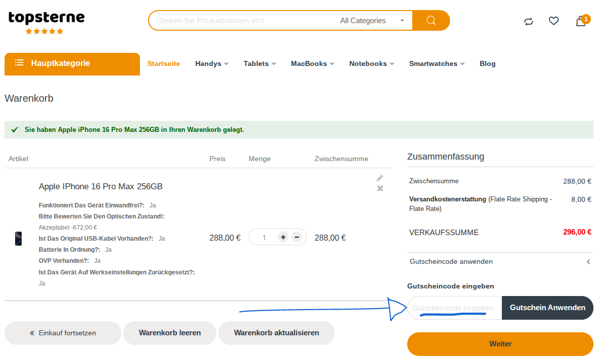Click Einkauf fortsetzen
The width and height of the screenshot is (600, 364).
pyautogui.click(x=63, y=333)
